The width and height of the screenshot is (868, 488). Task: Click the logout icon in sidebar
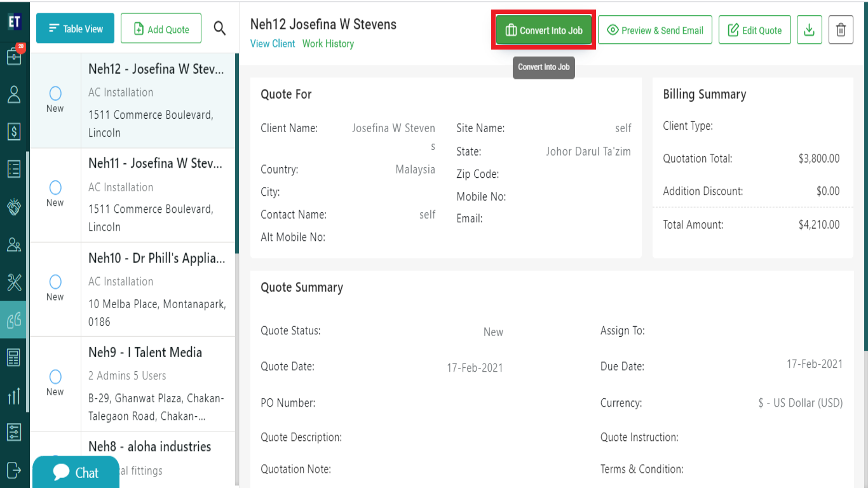click(x=14, y=470)
